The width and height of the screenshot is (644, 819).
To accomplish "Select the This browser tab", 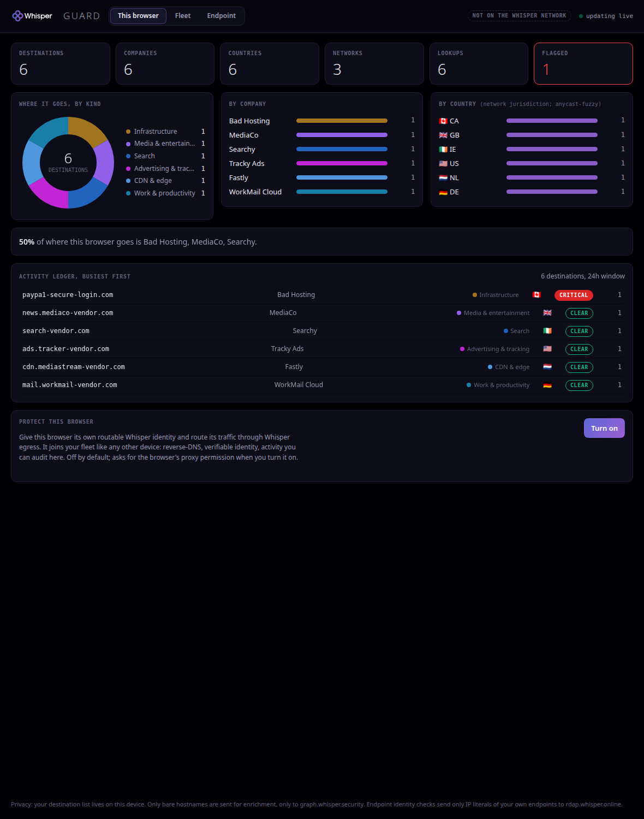I will pos(138,16).
